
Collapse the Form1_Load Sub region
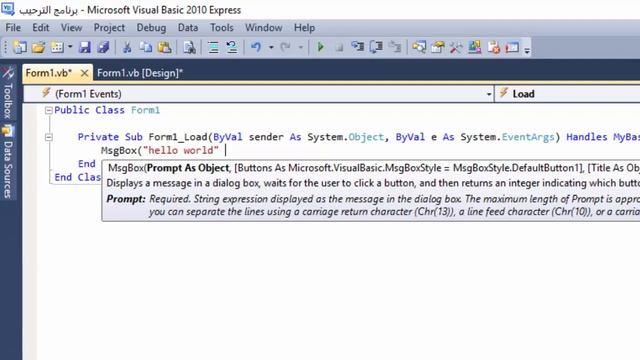point(49,137)
